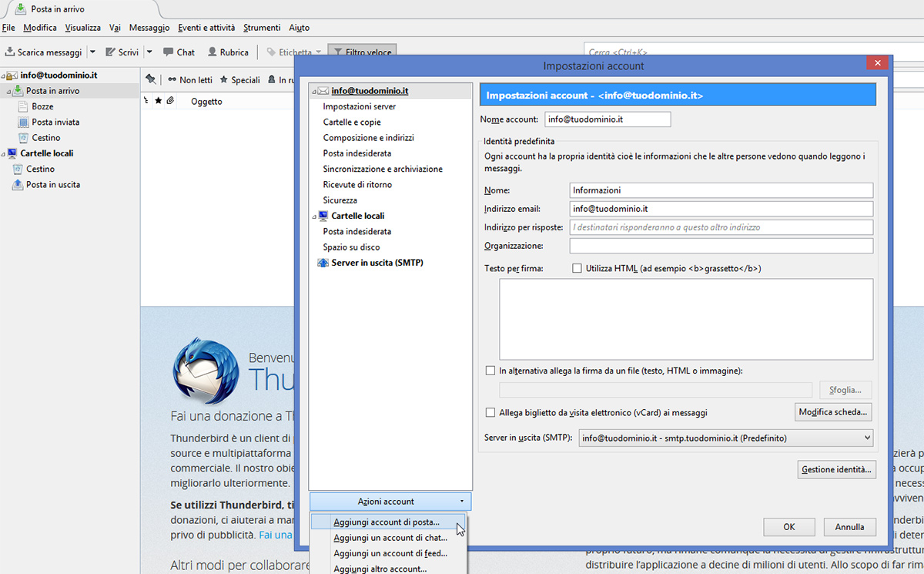Click Annulla to cancel account settings
Viewport: 924px width, 574px height.
[850, 528]
